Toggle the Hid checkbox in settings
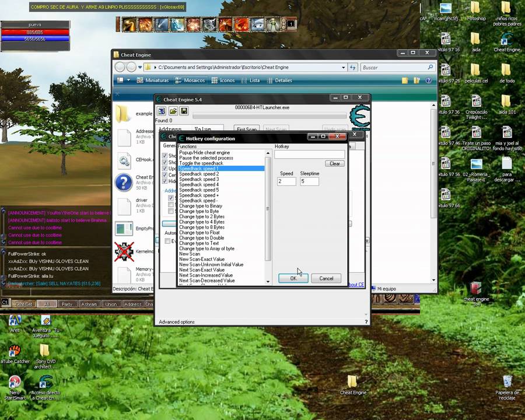 click(x=164, y=181)
